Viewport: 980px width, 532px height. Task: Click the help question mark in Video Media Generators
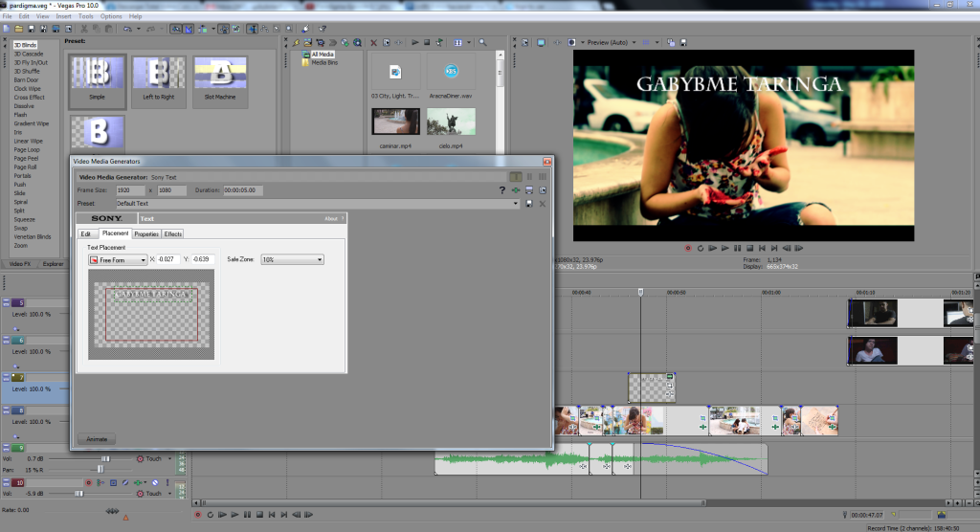[x=501, y=190]
